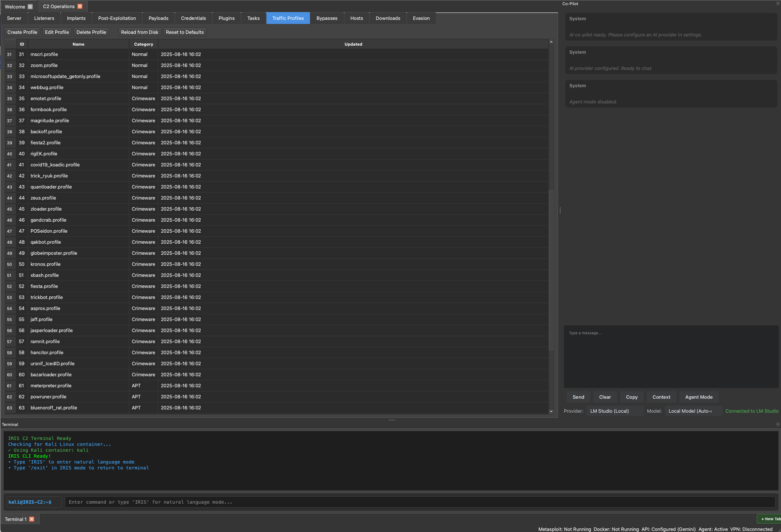Open the Implants tab
This screenshot has width=781, height=532.
click(x=76, y=18)
